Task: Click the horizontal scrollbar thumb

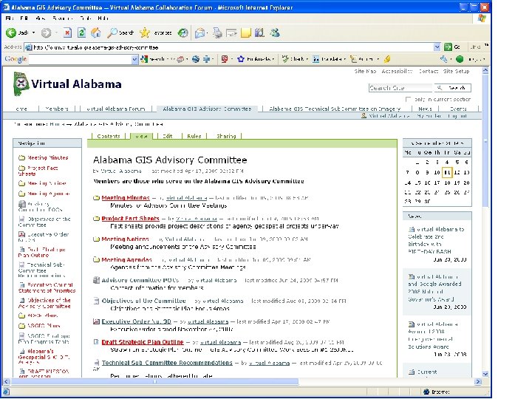Action: click(x=154, y=382)
